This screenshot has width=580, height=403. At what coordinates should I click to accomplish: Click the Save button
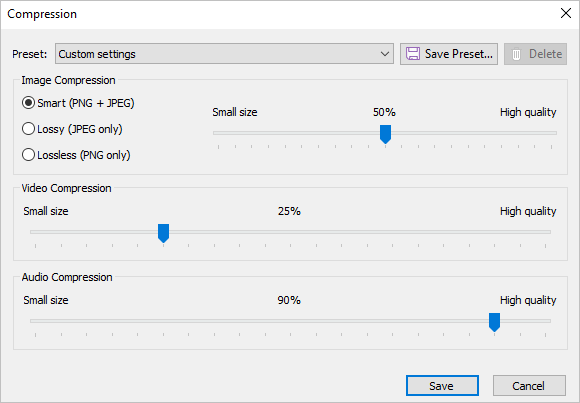point(442,386)
